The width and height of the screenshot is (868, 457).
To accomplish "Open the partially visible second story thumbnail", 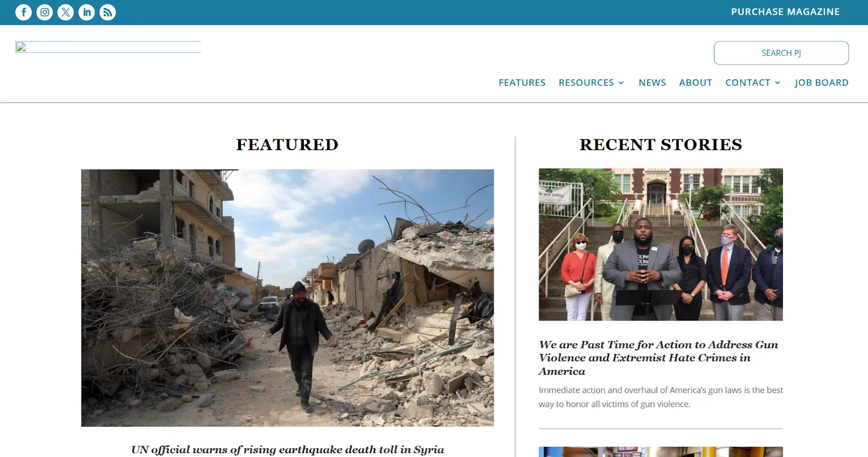I will [661, 452].
